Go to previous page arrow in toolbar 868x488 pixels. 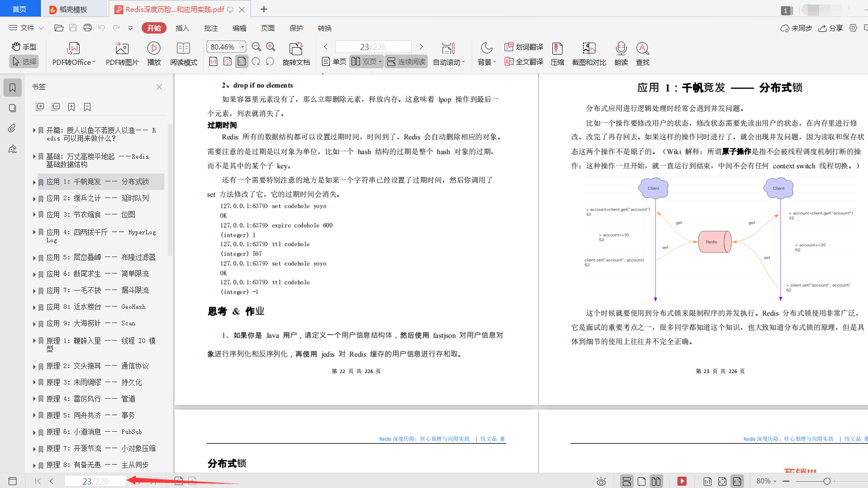pos(325,47)
